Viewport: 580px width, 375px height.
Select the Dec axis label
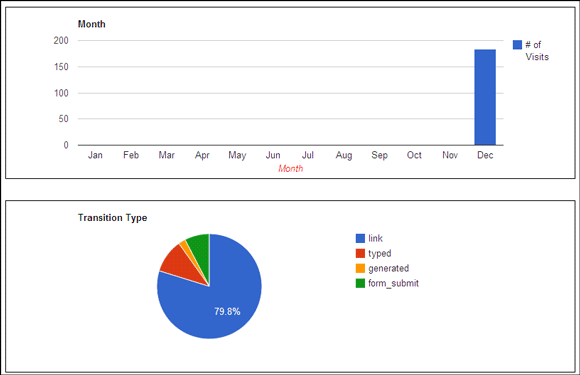click(485, 155)
